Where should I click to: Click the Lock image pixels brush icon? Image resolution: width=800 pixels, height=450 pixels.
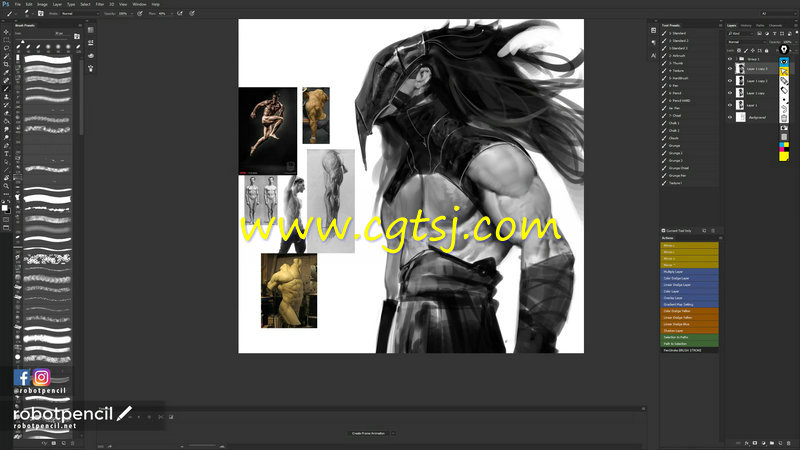(x=745, y=51)
